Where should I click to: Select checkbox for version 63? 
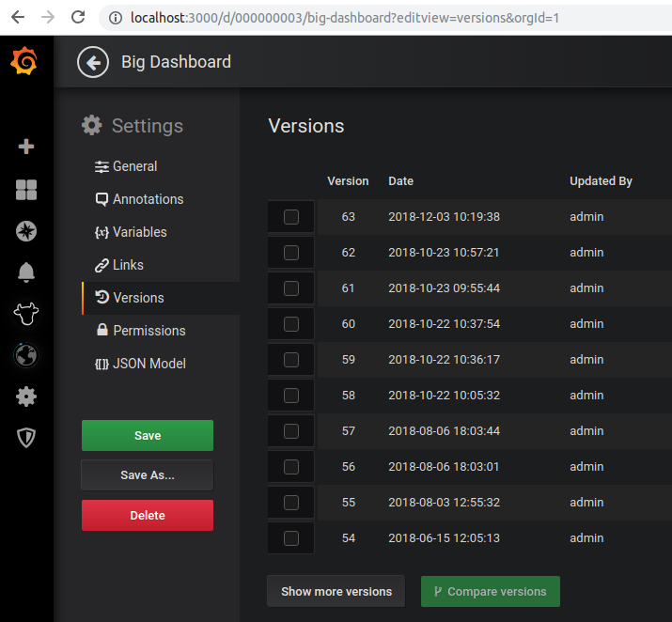click(291, 217)
